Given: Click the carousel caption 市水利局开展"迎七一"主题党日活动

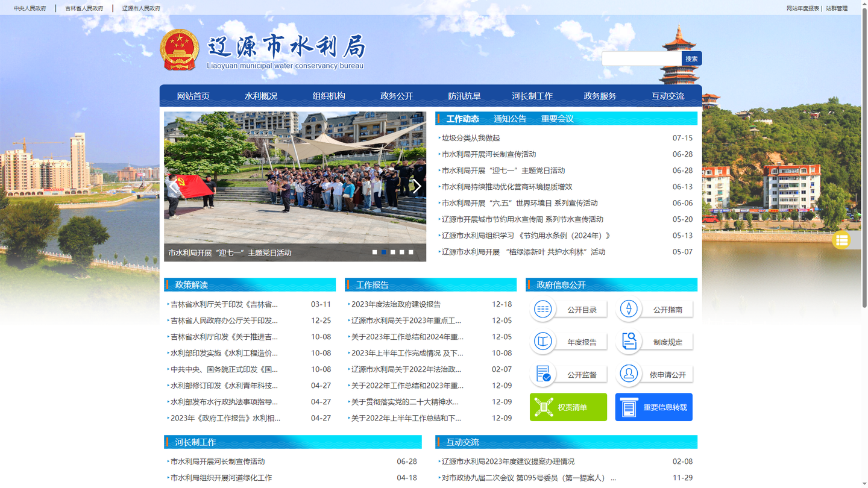Looking at the screenshot, I should (230, 252).
